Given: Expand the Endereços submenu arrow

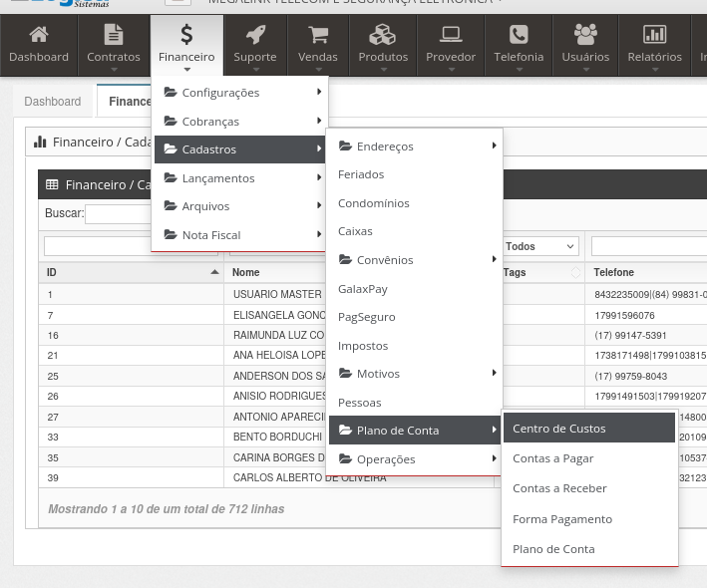Looking at the screenshot, I should pos(495,146).
